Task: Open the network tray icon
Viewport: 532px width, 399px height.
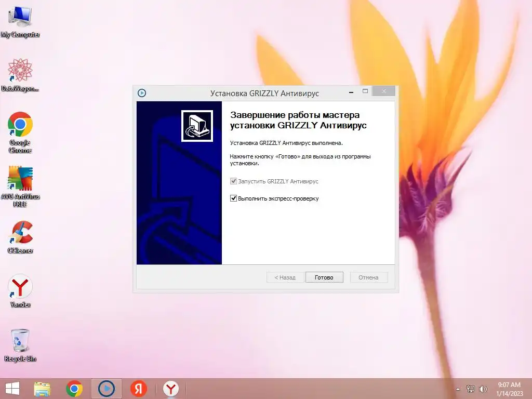Action: point(471,389)
